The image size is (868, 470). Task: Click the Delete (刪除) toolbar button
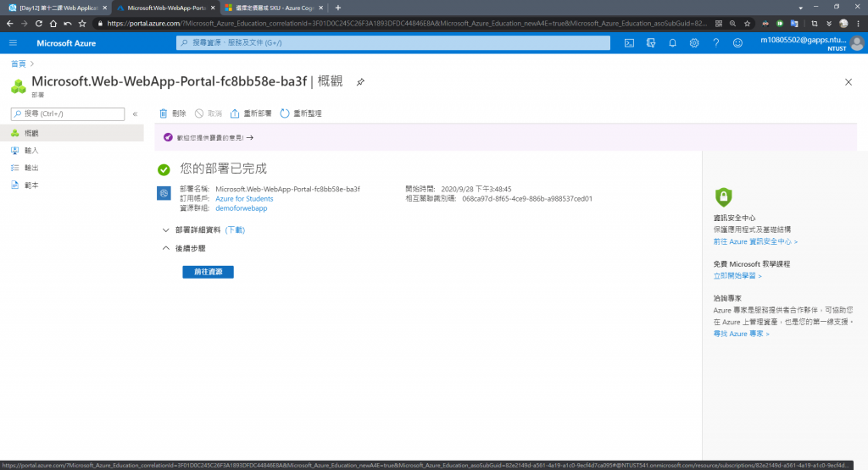click(x=173, y=113)
